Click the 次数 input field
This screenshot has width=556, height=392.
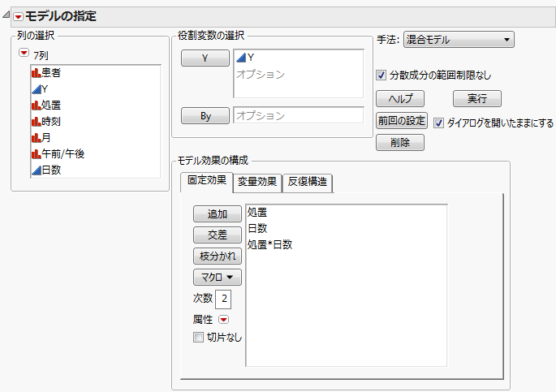pos(223,299)
